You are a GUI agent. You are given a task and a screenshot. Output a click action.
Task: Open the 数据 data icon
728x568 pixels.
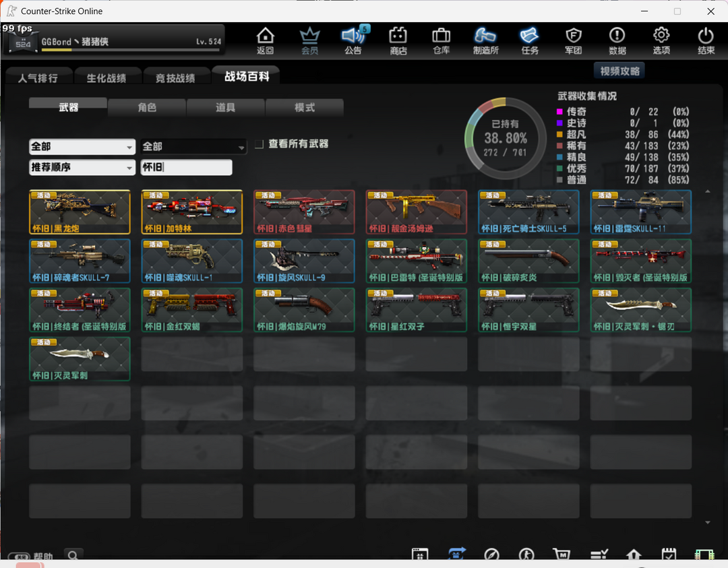coord(617,41)
